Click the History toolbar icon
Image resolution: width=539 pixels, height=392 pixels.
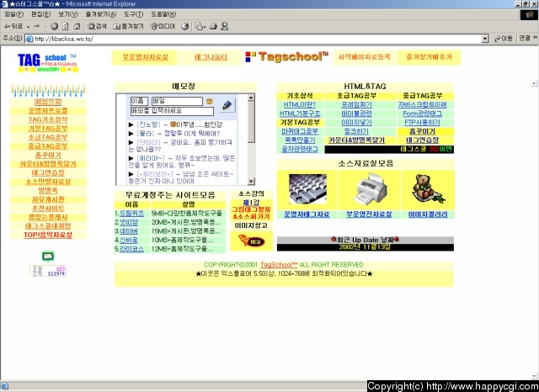click(185, 26)
